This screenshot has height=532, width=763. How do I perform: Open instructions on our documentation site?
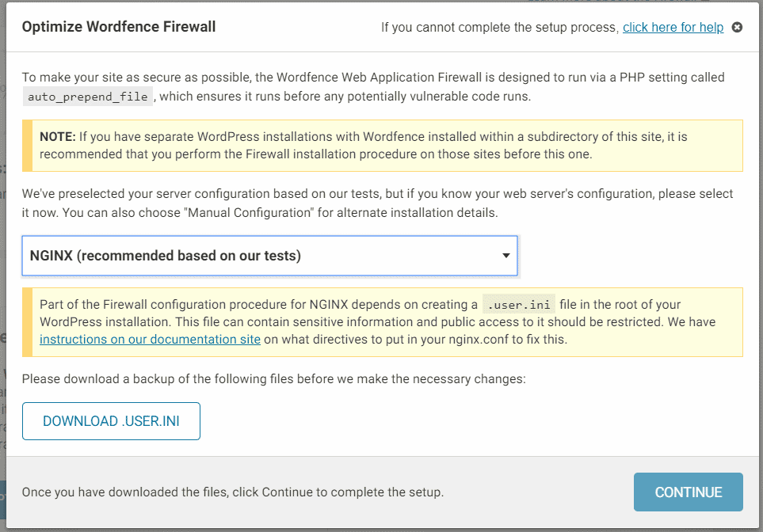point(150,340)
